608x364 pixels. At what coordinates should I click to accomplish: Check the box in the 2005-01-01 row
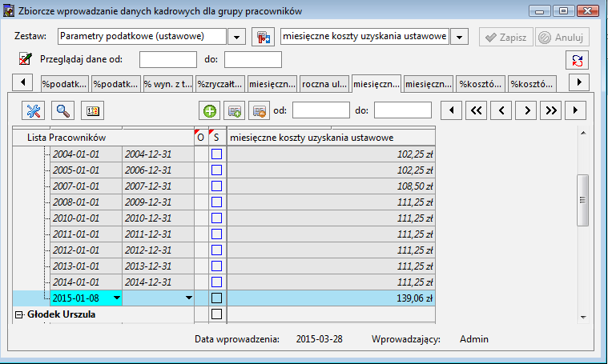(217, 170)
